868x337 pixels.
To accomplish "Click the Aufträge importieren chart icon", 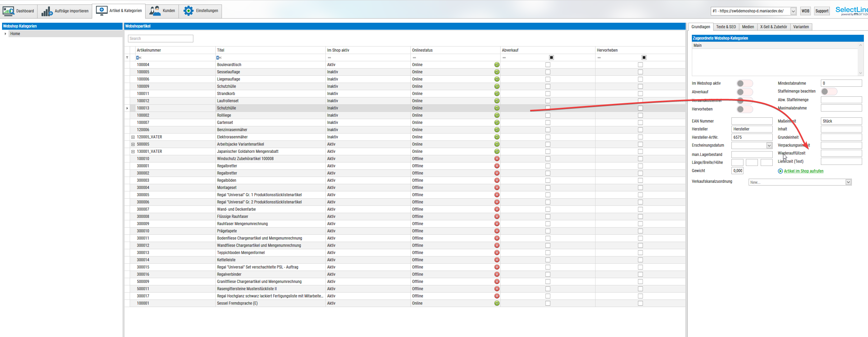I will pos(47,11).
